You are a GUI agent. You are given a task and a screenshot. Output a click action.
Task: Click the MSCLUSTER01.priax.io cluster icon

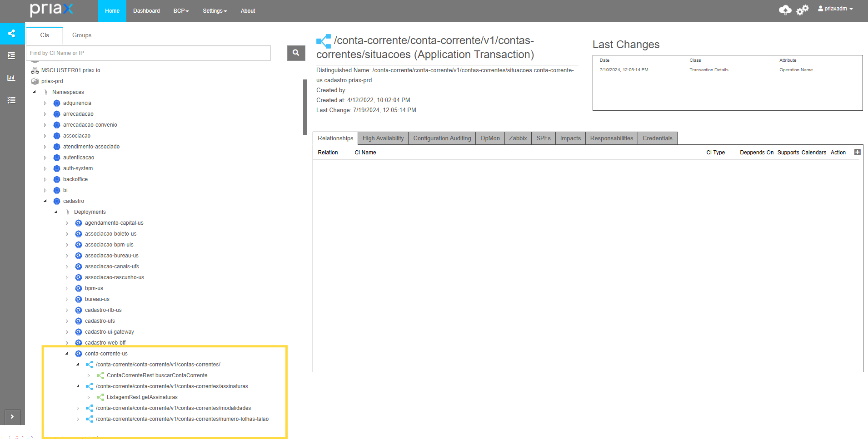[x=35, y=70]
